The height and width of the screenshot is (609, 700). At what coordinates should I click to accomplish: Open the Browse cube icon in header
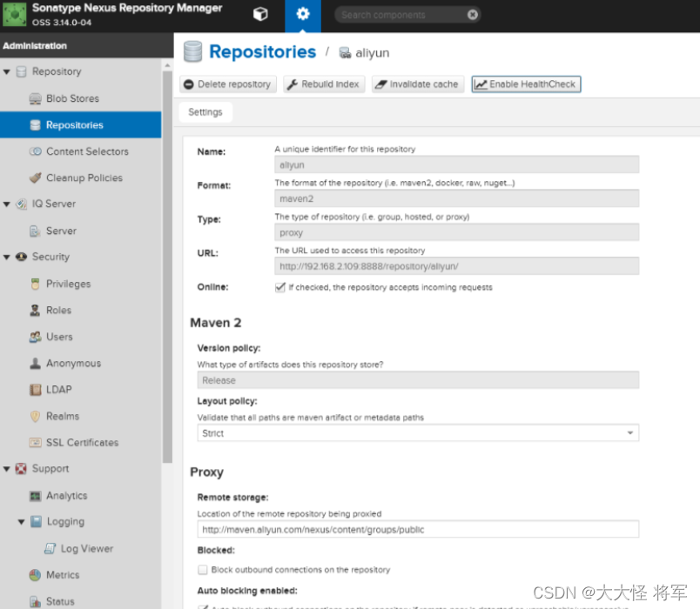coord(260,14)
